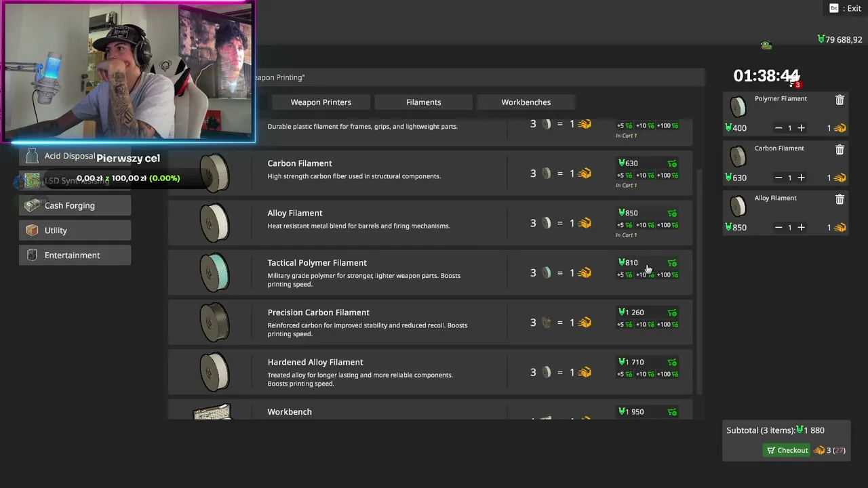The width and height of the screenshot is (868, 488).
Task: Add 10 Alloy Filament to cart
Action: point(645,225)
